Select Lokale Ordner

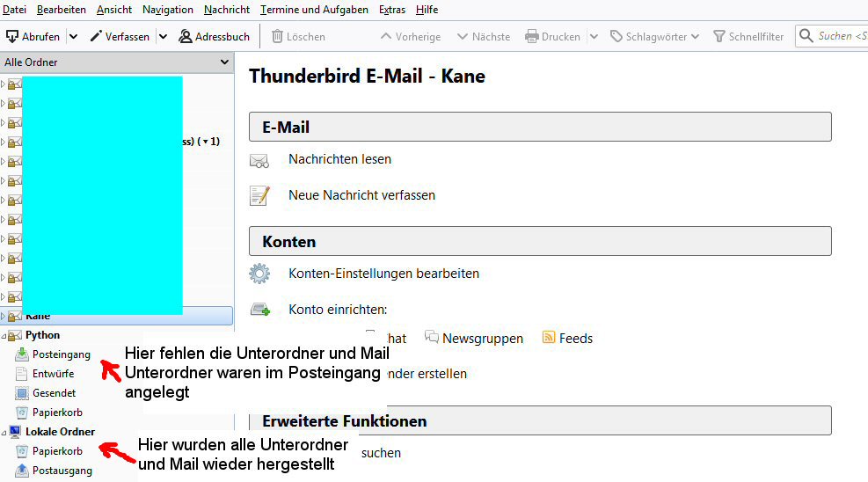[x=60, y=432]
